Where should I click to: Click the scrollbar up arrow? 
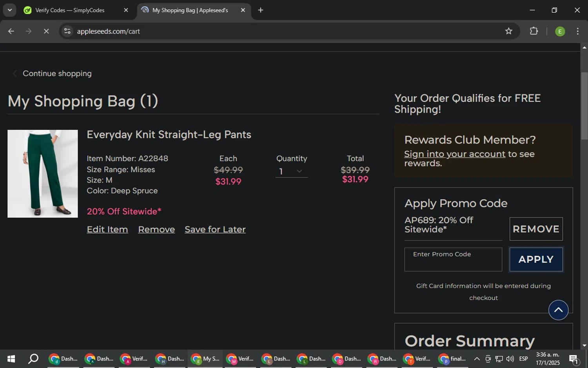pos(584,47)
